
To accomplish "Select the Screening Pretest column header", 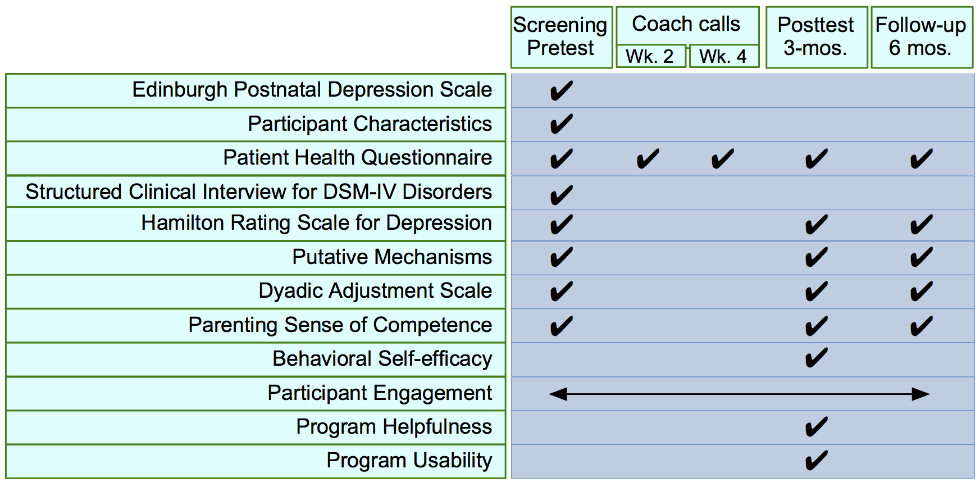I will coord(561,37).
